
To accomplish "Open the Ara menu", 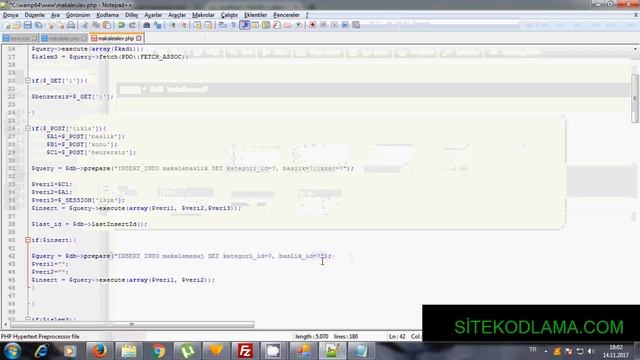I will (55, 15).
